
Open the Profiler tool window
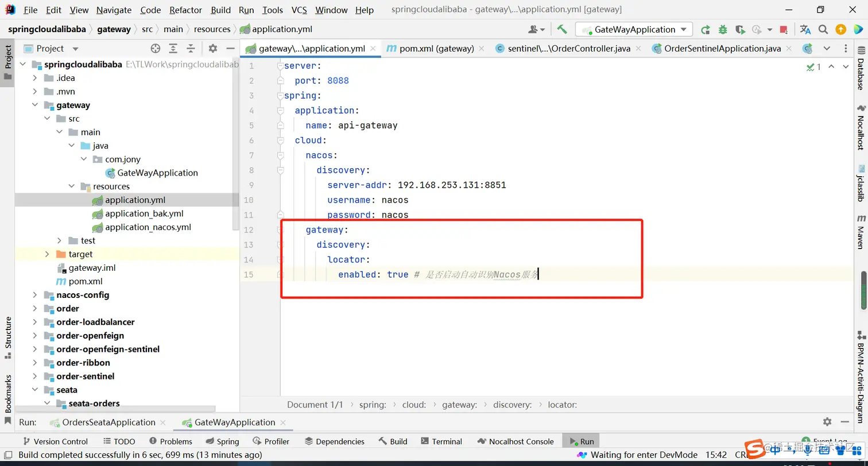pos(270,441)
